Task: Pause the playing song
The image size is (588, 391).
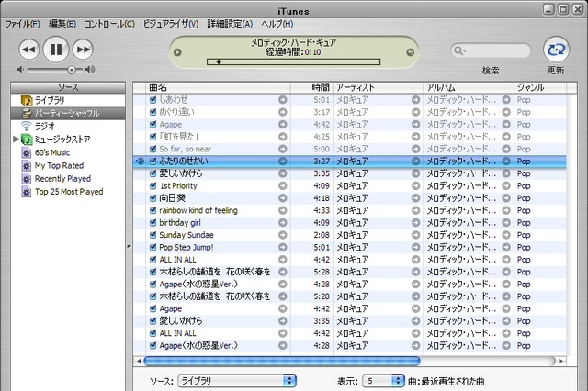Action: point(56,50)
